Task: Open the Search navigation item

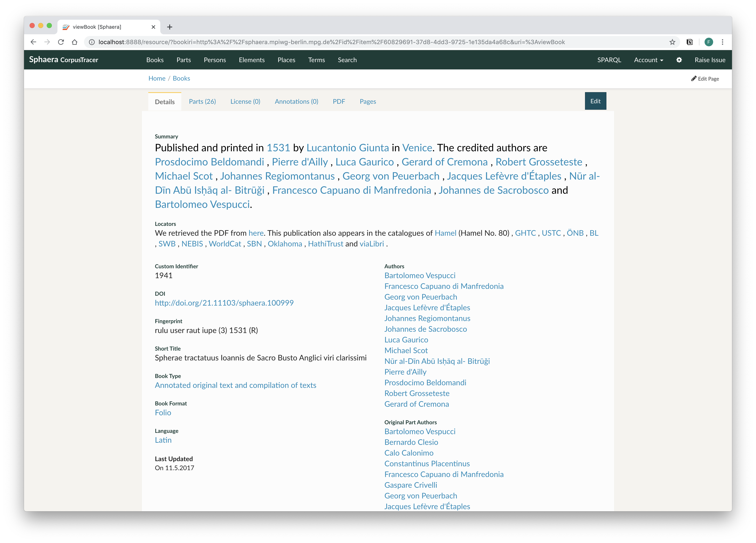Action: (x=347, y=60)
